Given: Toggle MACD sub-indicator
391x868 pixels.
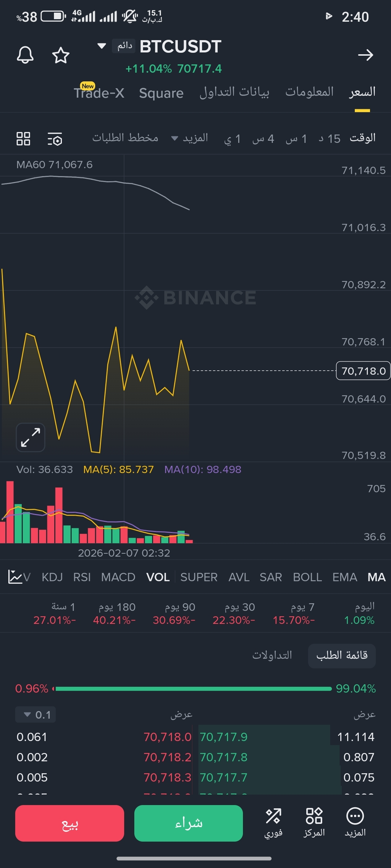Looking at the screenshot, I should click(118, 577).
